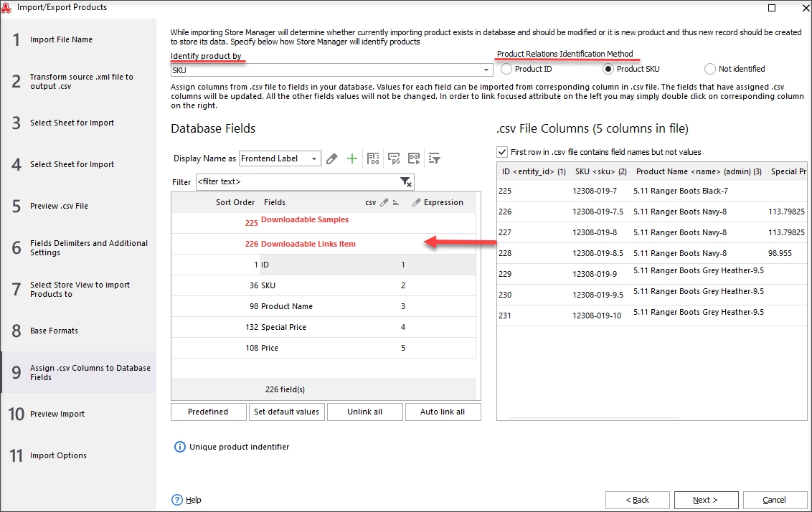The height and width of the screenshot is (512, 812).
Task: Select the Downloadable Samples field row
Action: coord(324,223)
